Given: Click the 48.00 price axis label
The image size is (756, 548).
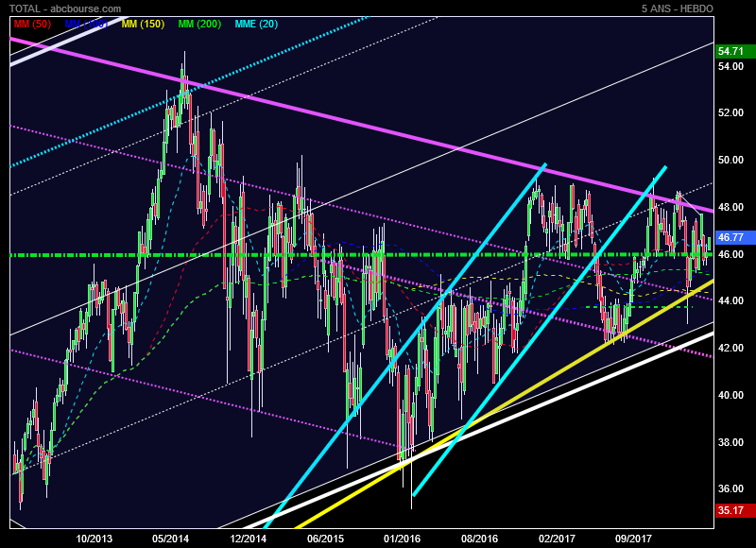Looking at the screenshot, I should pos(730,207).
